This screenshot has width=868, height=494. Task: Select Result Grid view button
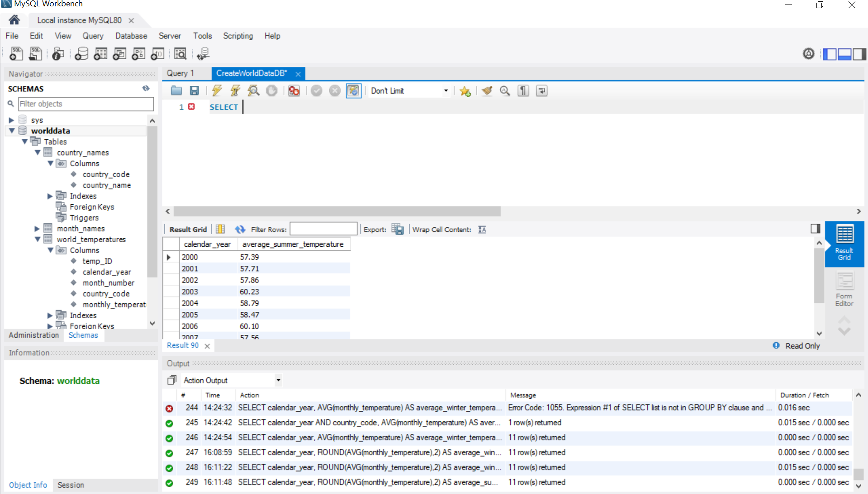844,243
